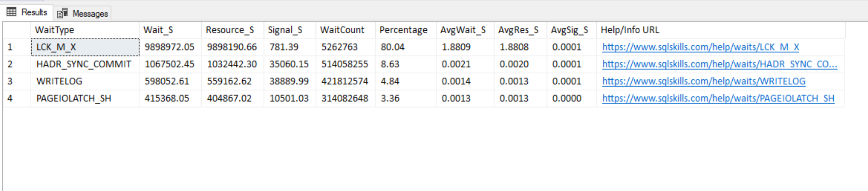Click the Messages tab icon
This screenshot has width=868, height=191.
click(62, 14)
